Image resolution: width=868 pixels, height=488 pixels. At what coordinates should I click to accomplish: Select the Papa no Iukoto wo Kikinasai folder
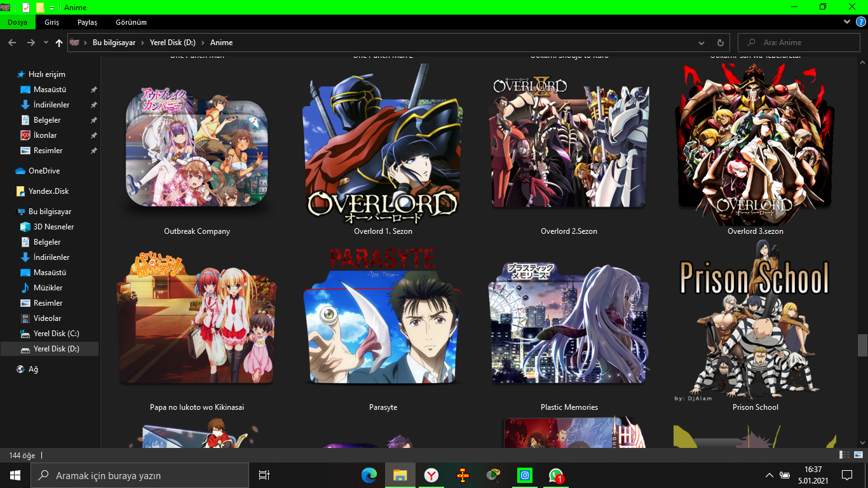pos(197,327)
